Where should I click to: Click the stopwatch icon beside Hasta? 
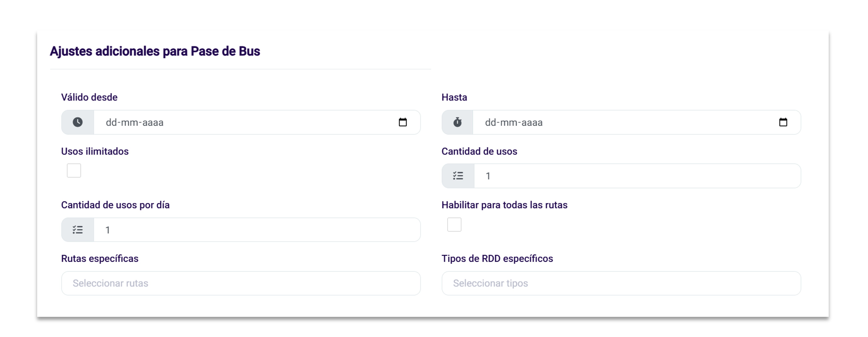457,122
